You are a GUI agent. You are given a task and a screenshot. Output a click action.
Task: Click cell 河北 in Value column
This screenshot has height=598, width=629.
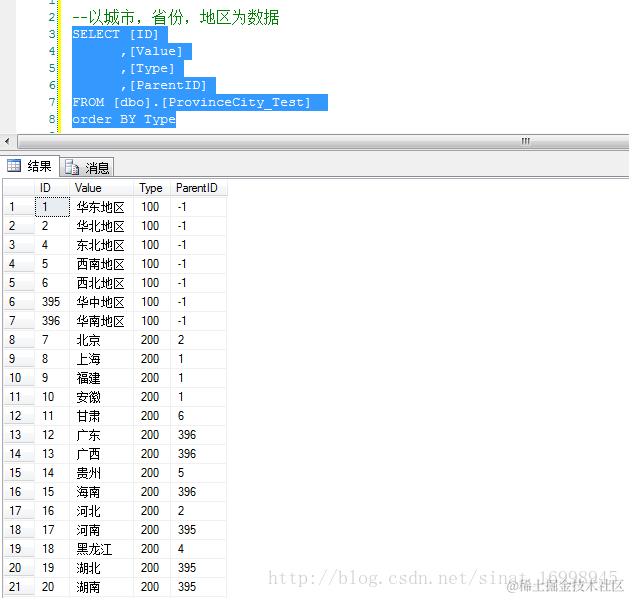tap(101, 511)
